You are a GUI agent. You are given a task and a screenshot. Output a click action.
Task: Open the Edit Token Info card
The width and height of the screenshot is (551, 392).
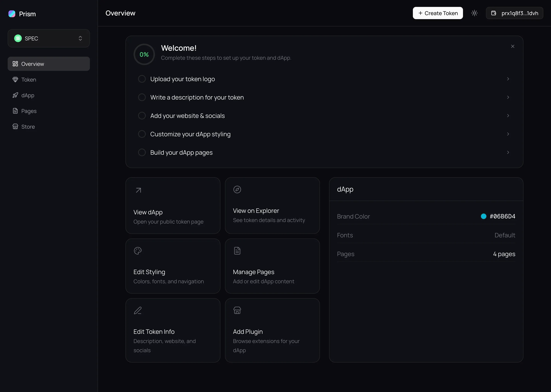point(173,330)
